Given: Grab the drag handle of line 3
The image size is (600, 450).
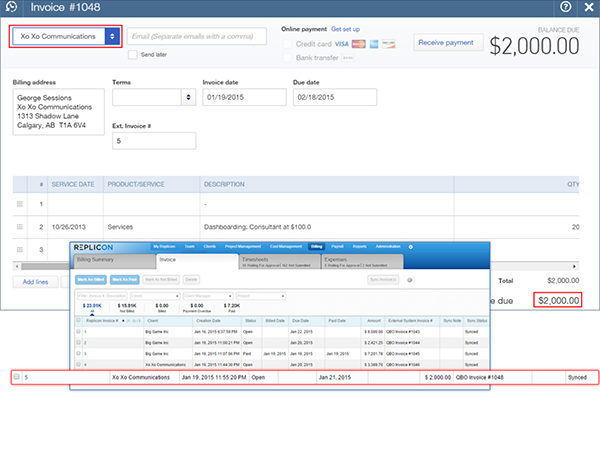Looking at the screenshot, I should pyautogui.click(x=20, y=249).
